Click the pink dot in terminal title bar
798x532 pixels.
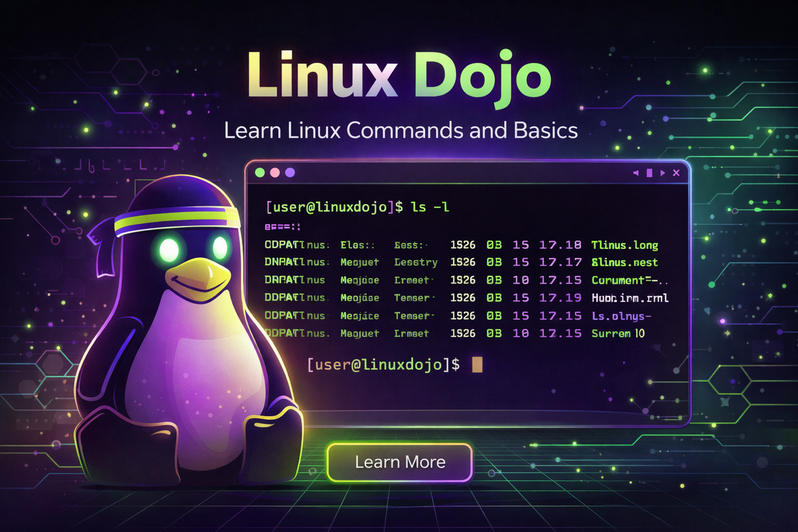[275, 172]
